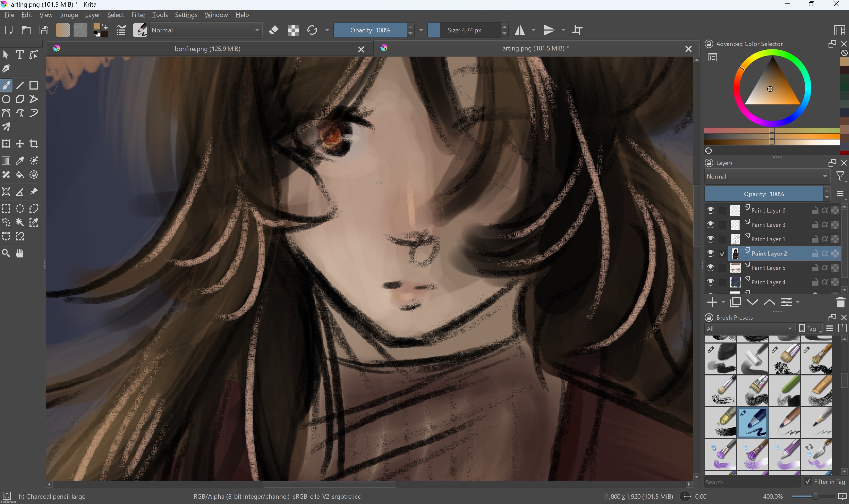Expand the Vertical Mirror options arrow
The width and height of the screenshot is (849, 504).
[563, 30]
